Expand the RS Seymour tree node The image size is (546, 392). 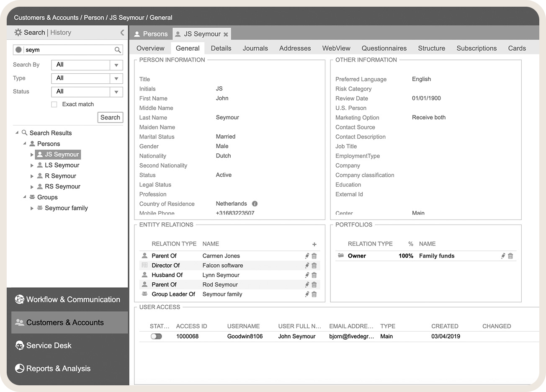[x=32, y=187]
